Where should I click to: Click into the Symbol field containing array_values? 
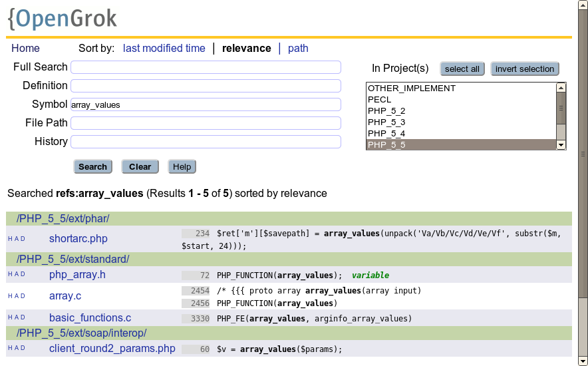tap(206, 104)
